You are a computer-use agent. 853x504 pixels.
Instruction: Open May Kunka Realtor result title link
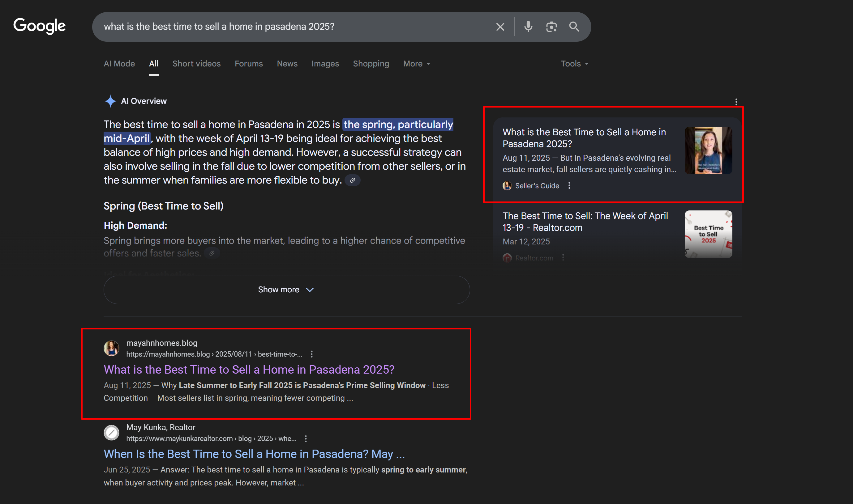[x=254, y=454]
